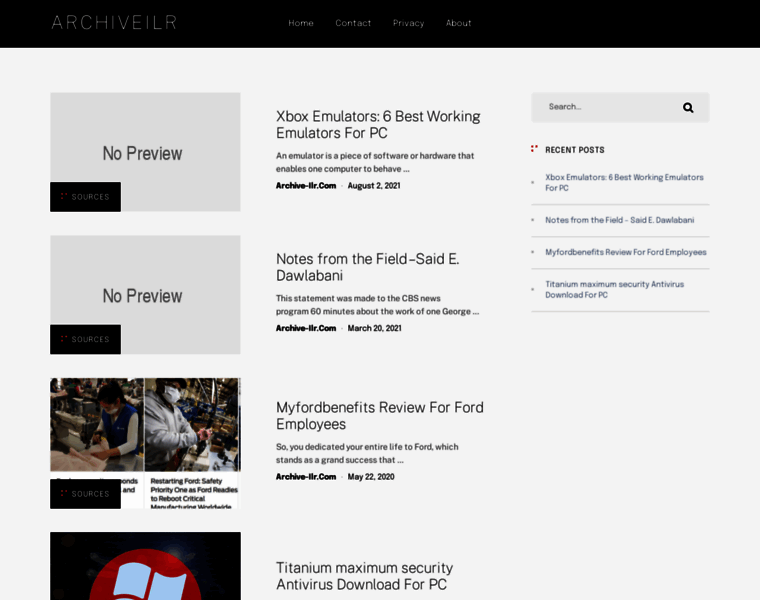Click the search magnifier icon

tap(688, 108)
